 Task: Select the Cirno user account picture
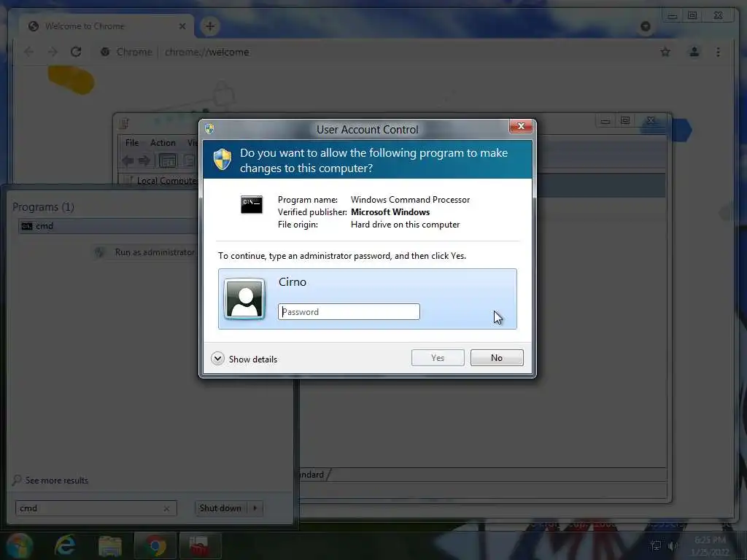(x=244, y=298)
